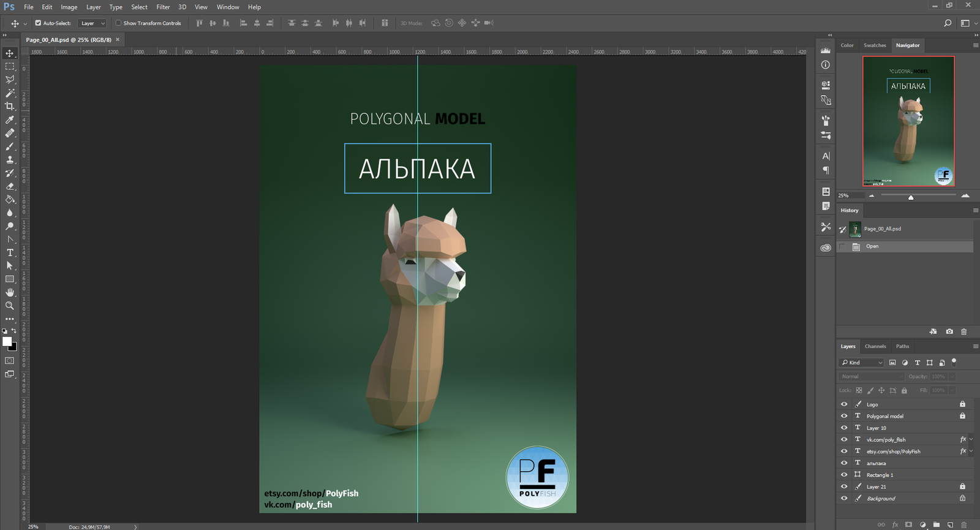Hide the Layer 10 text layer
The width and height of the screenshot is (980, 530).
[x=844, y=428]
